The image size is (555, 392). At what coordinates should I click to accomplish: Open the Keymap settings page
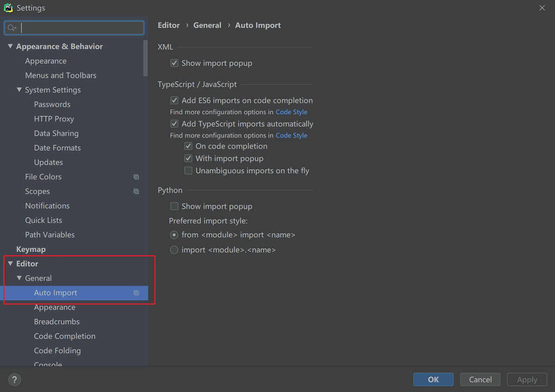click(x=31, y=249)
